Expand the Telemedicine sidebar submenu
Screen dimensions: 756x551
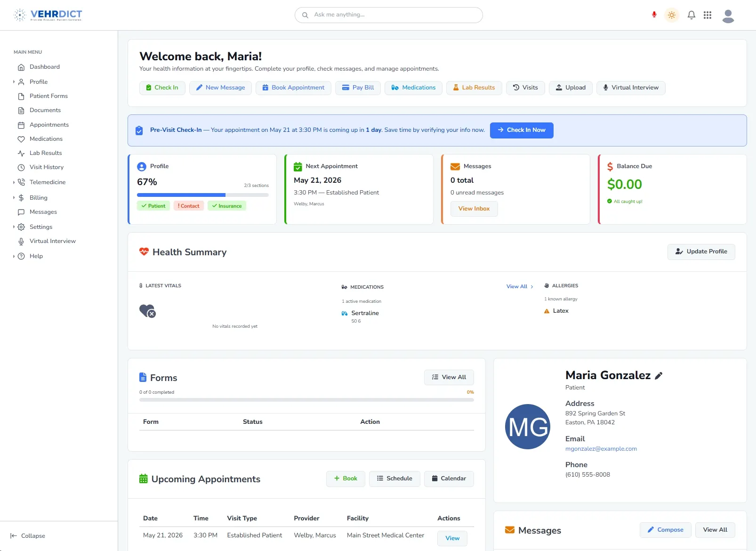[14, 182]
